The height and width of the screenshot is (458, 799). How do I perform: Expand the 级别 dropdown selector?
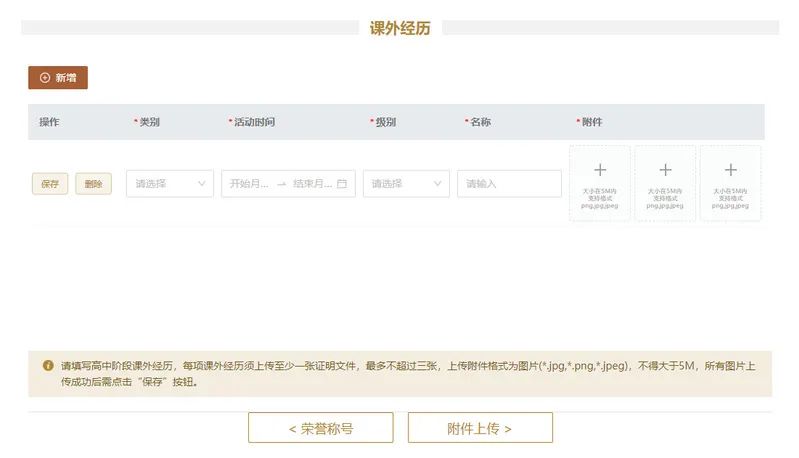tap(405, 184)
